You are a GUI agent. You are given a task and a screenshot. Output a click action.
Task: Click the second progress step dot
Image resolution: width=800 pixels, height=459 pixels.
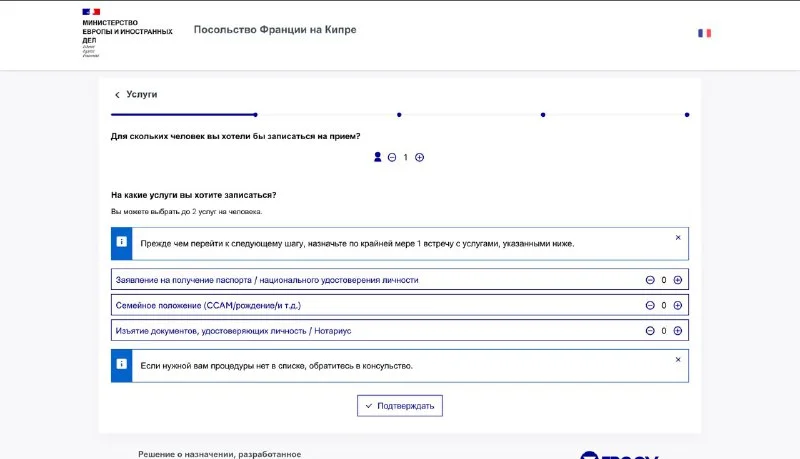399,115
